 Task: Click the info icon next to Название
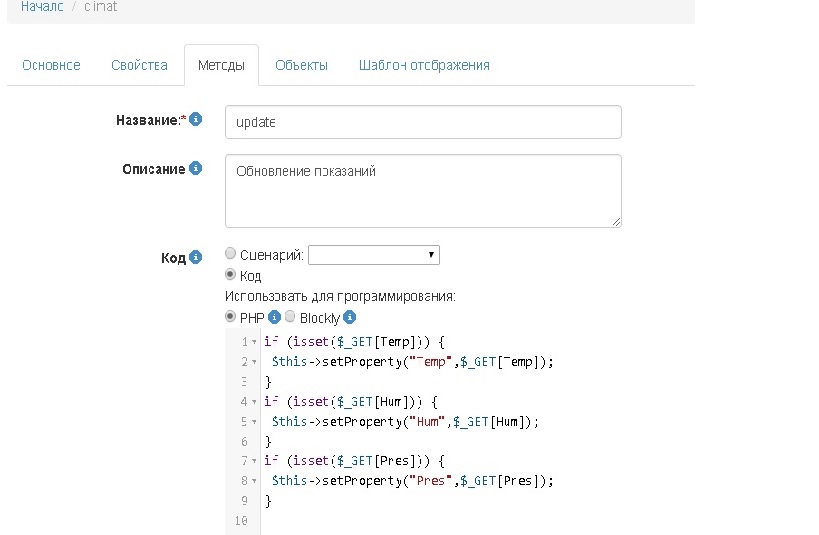tap(196, 120)
